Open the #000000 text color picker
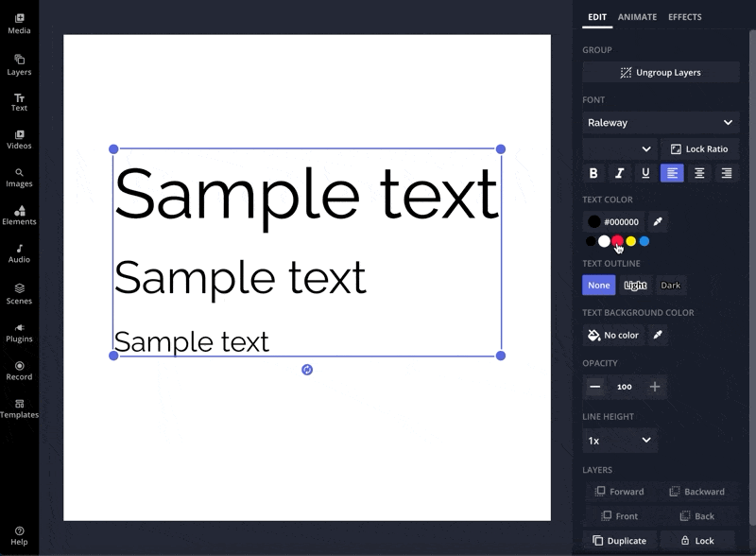Screen dimensions: 756x556 coord(613,221)
